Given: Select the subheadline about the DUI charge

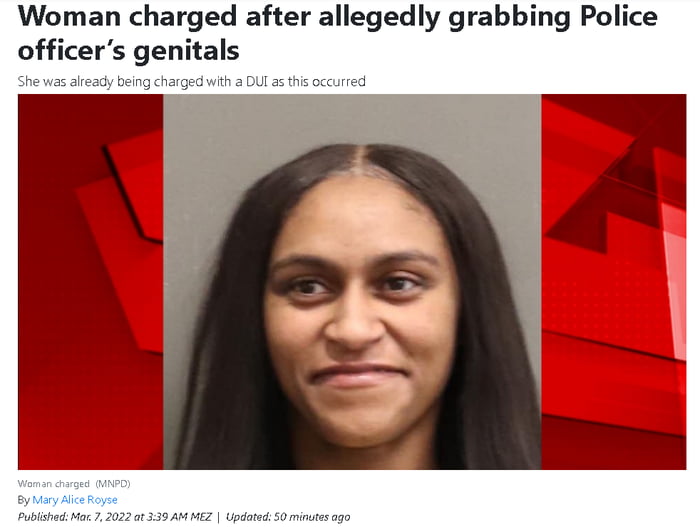Looking at the screenshot, I should (192, 82).
